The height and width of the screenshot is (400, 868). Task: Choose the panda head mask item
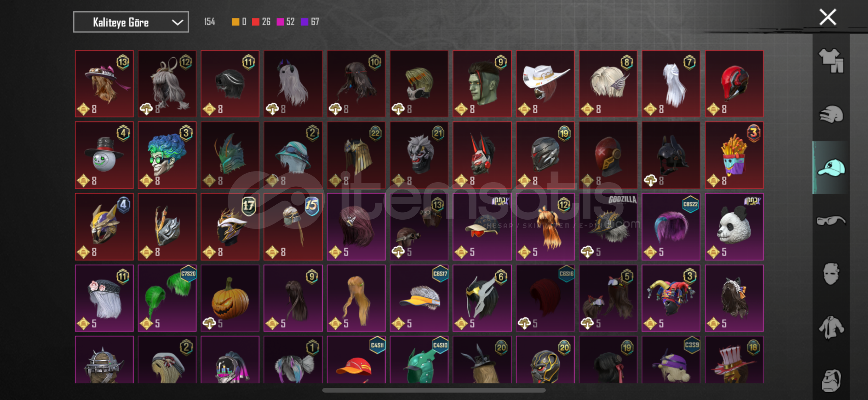point(734,226)
